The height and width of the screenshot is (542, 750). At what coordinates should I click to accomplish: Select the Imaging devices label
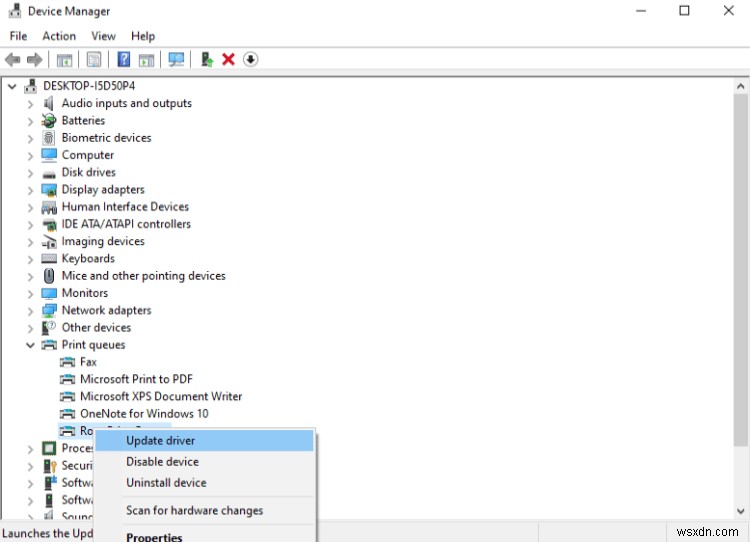tap(103, 242)
